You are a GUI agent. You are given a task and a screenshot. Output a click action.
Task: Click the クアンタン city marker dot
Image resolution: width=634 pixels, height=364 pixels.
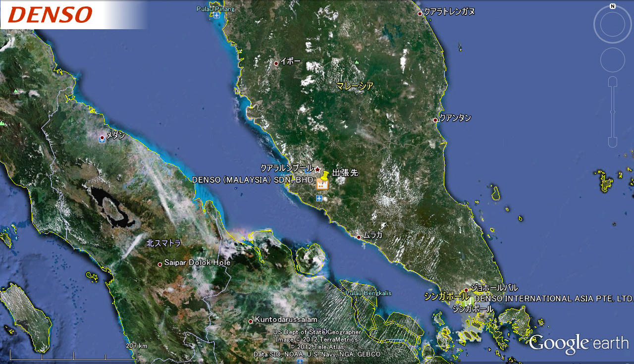pos(435,120)
